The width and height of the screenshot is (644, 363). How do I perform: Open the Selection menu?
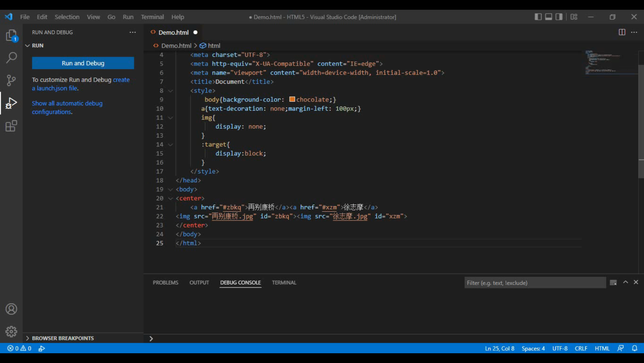click(67, 17)
